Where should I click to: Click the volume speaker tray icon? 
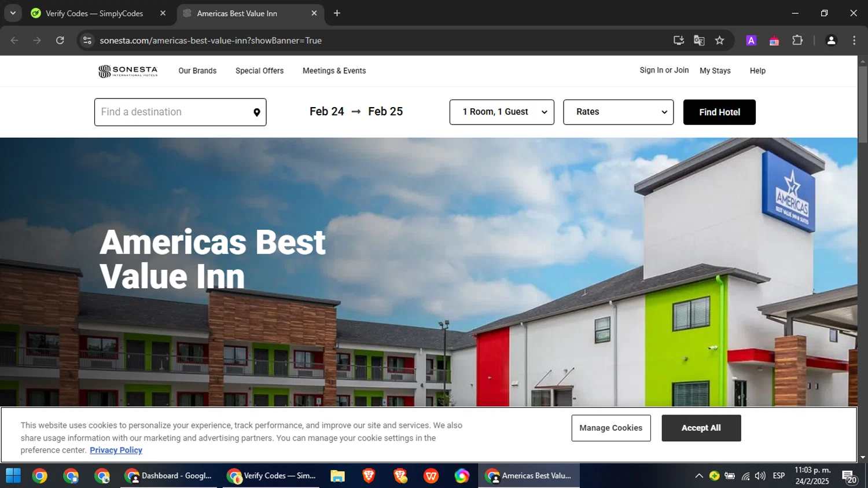coord(760,476)
